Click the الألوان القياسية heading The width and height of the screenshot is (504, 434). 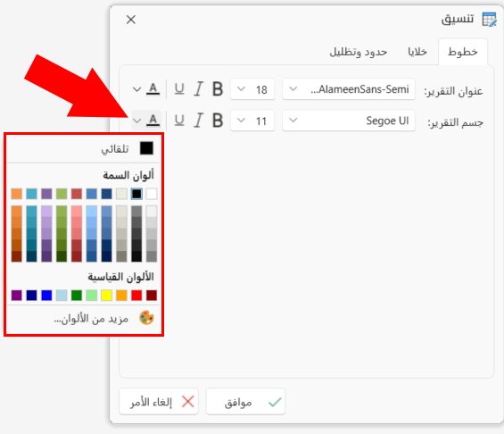(120, 277)
